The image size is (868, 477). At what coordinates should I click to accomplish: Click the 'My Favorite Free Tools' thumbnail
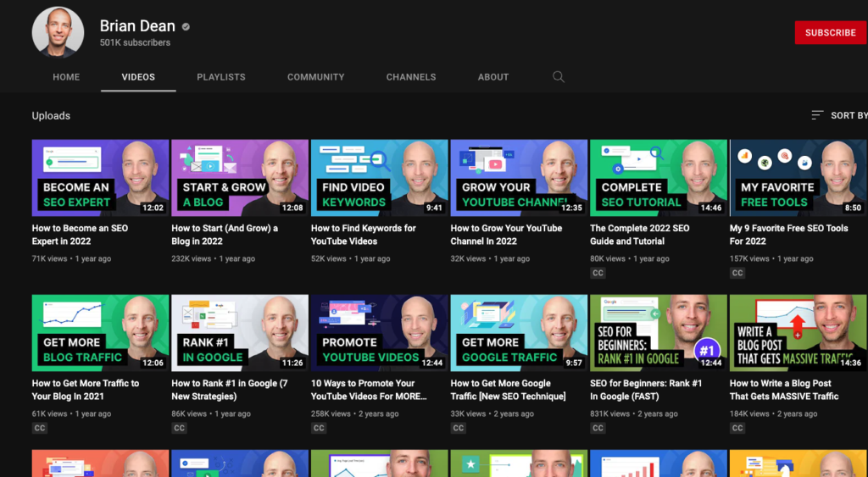click(798, 178)
